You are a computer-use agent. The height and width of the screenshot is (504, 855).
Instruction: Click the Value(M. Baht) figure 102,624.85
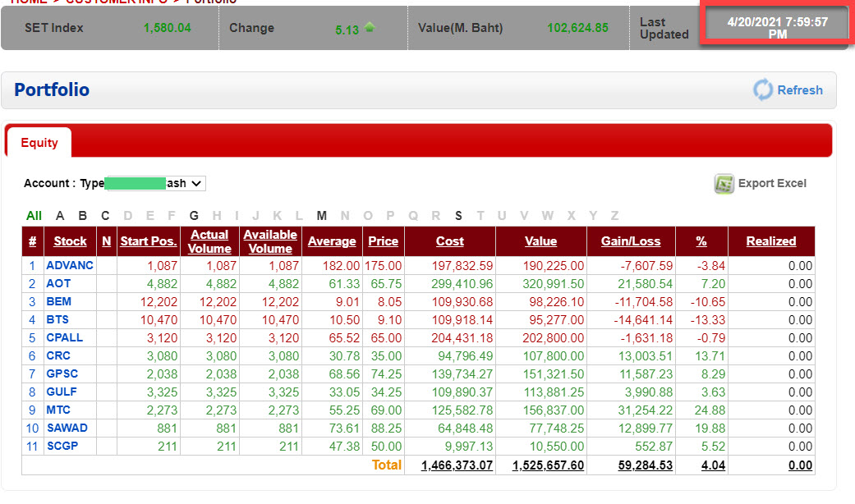pos(578,28)
